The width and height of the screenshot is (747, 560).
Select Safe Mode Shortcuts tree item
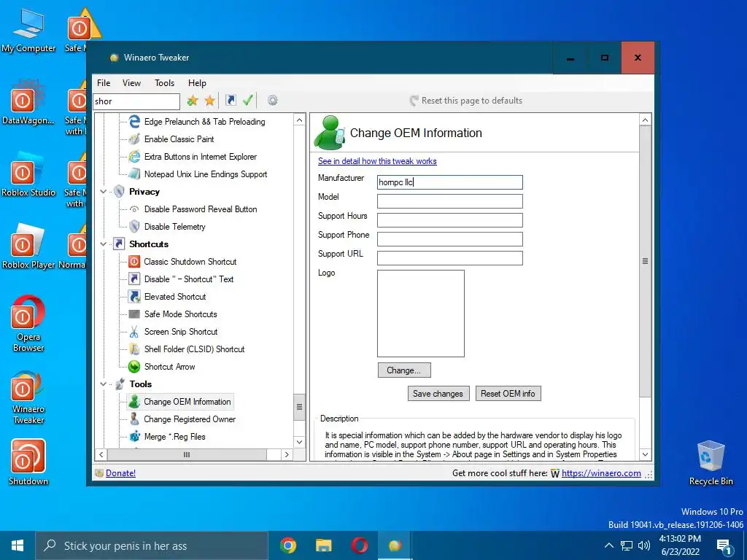[181, 314]
